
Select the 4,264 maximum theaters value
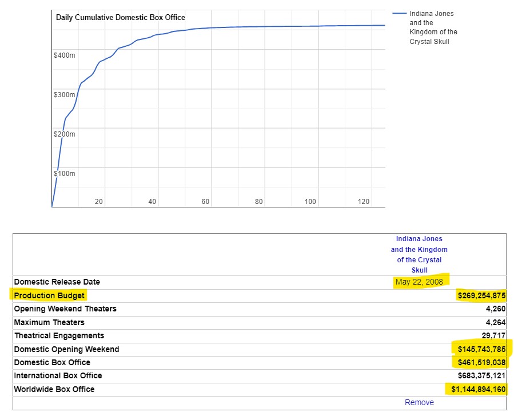click(494, 322)
